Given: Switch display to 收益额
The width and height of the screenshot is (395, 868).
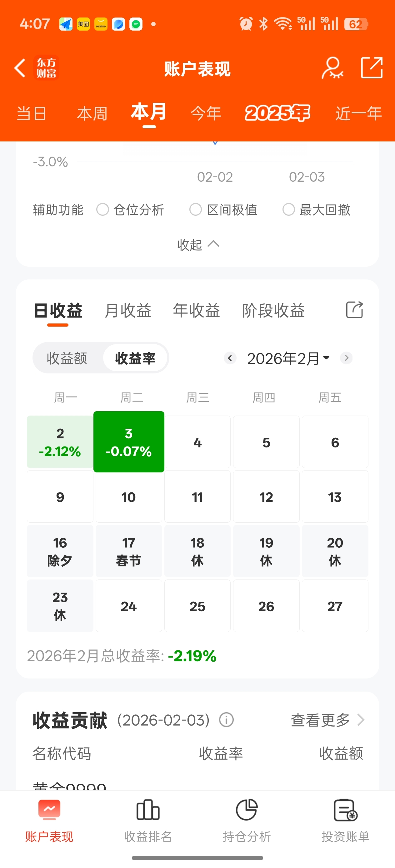Looking at the screenshot, I should tap(67, 358).
